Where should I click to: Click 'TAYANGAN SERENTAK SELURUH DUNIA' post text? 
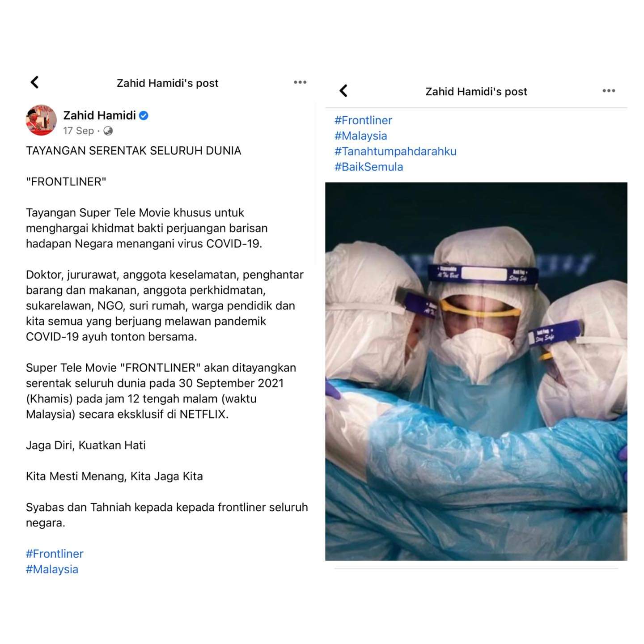133,151
